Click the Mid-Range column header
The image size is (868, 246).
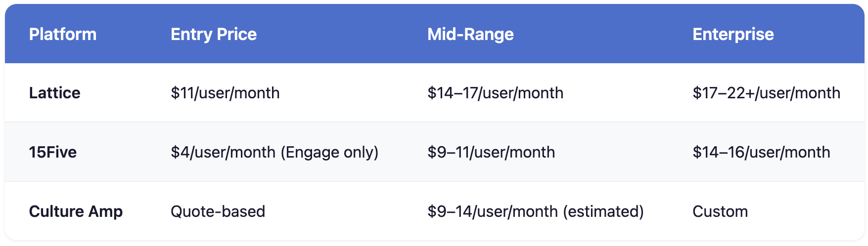(x=470, y=34)
